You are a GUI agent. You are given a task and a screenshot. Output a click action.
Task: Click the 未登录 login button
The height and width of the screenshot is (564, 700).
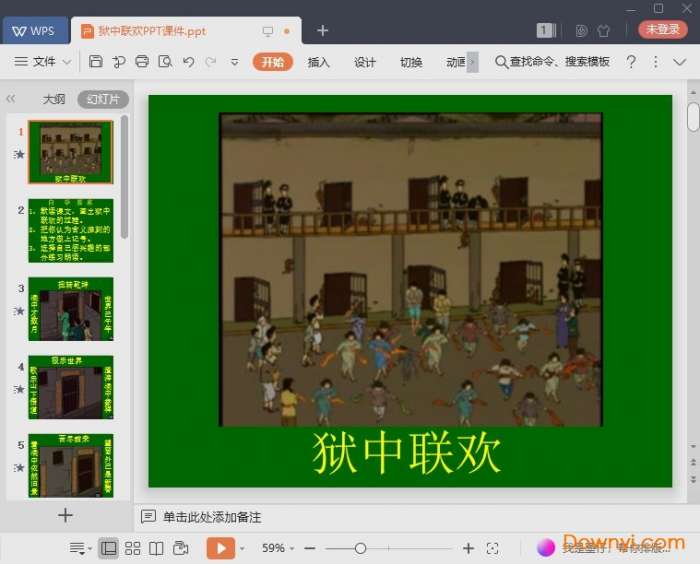click(663, 29)
